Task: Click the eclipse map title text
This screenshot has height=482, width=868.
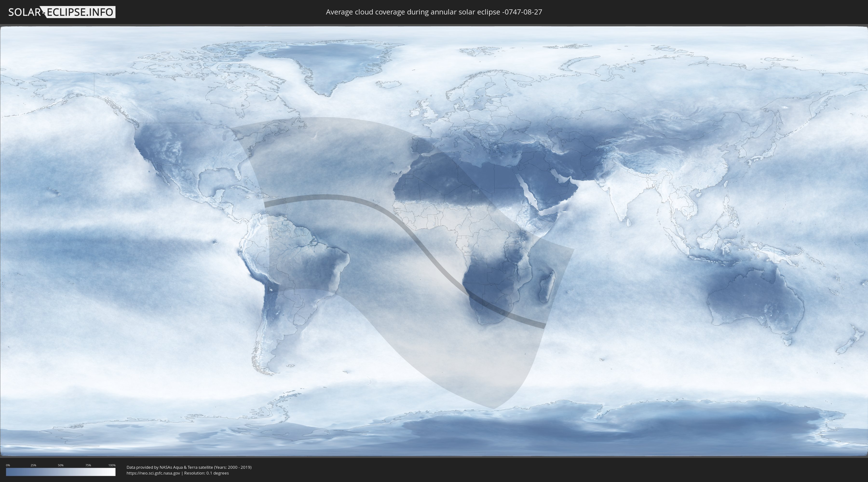Action: click(434, 12)
